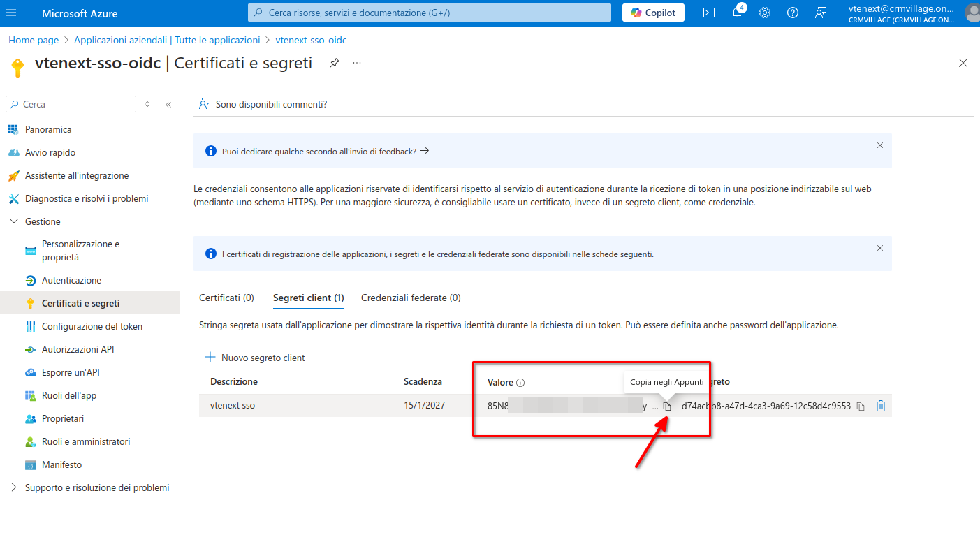Click the Descrizione column header
The width and height of the screenshot is (980, 558).
point(234,381)
